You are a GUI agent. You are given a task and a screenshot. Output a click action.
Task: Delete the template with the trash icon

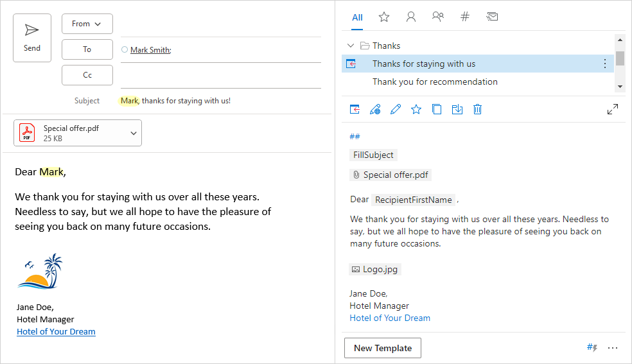click(477, 109)
